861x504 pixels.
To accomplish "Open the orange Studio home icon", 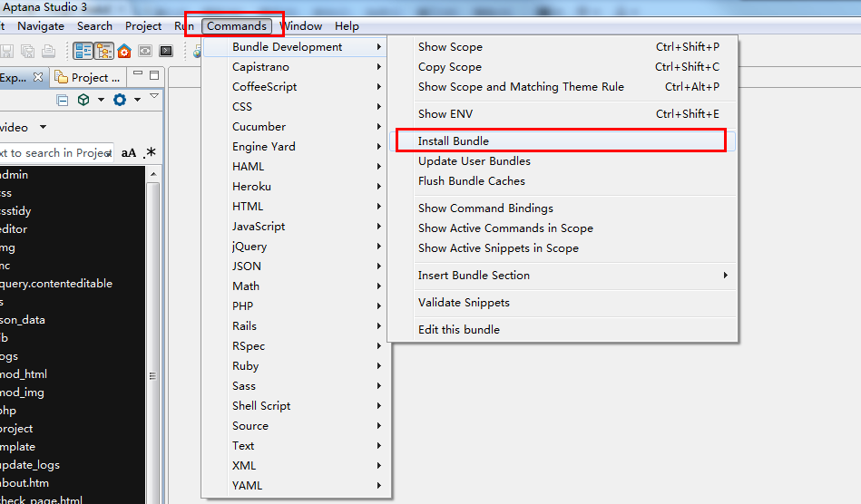I will [x=124, y=51].
